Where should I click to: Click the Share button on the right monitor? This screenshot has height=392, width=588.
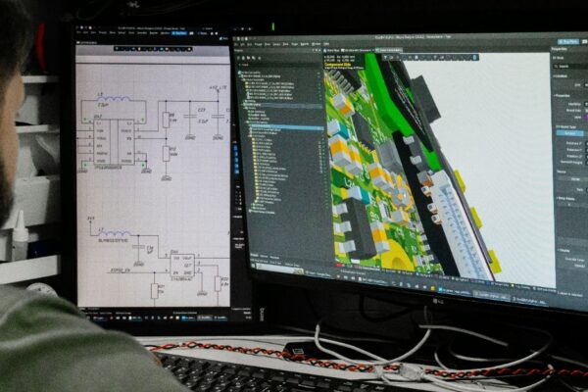[x=567, y=41]
